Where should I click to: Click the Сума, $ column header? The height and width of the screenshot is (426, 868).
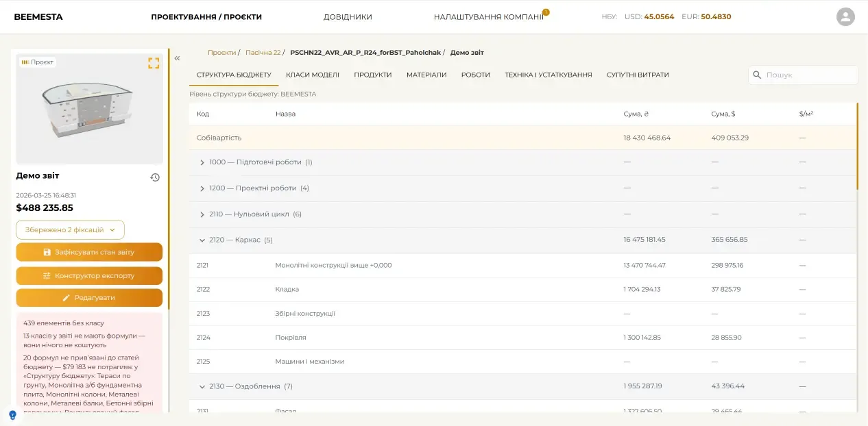723,114
